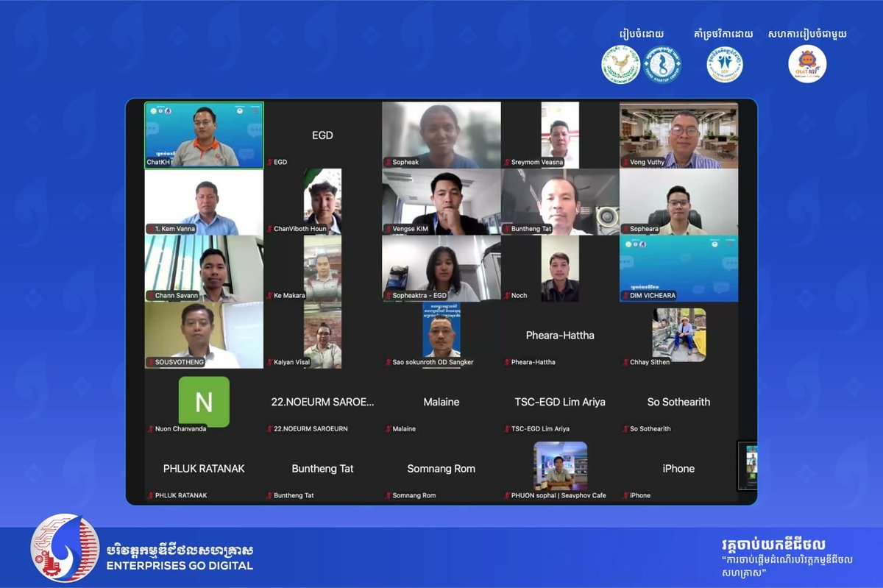Viewport: 883px width, 588px height.
Task: Click the large PHLUK RATANAK name
Action: [x=204, y=469]
